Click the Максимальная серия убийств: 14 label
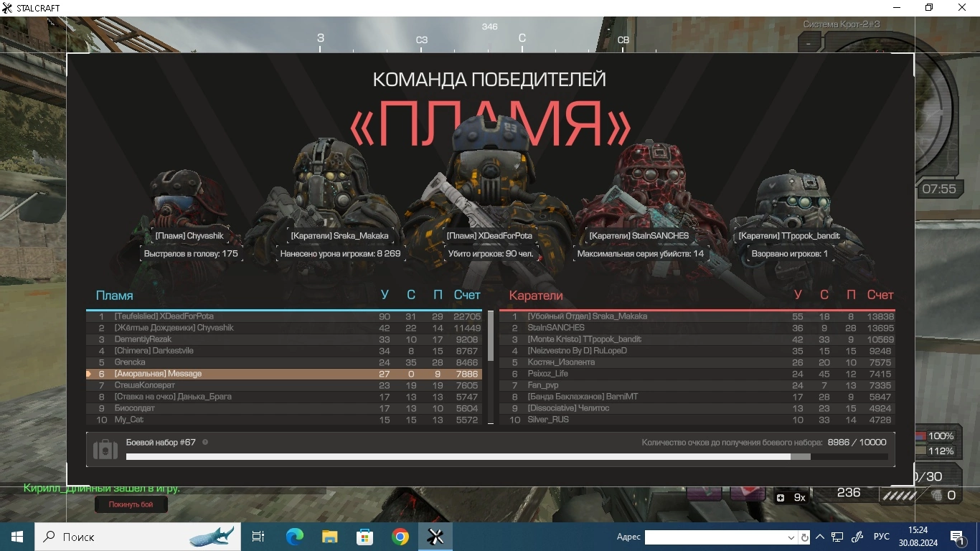The image size is (980, 551). 640,254
